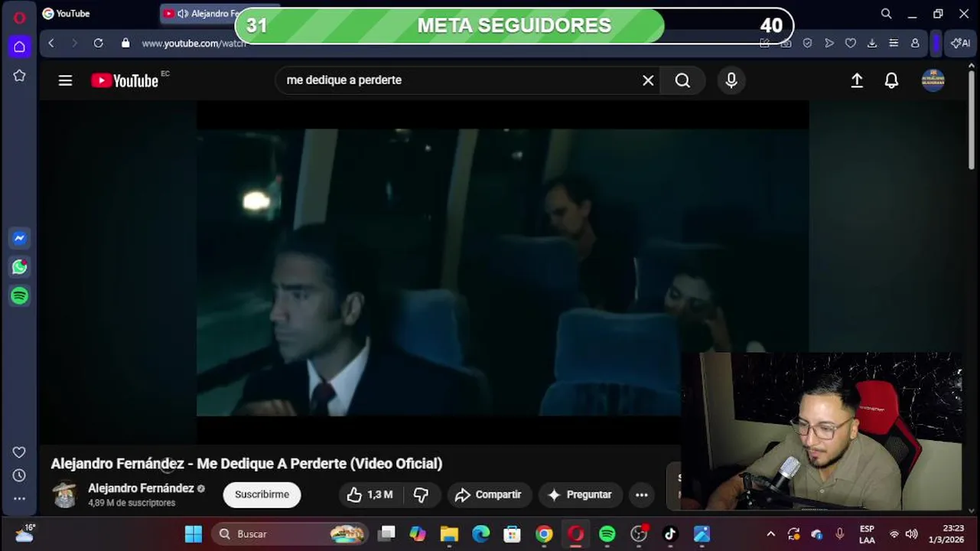
Task: Start voice search with microphone
Action: click(x=731, y=80)
